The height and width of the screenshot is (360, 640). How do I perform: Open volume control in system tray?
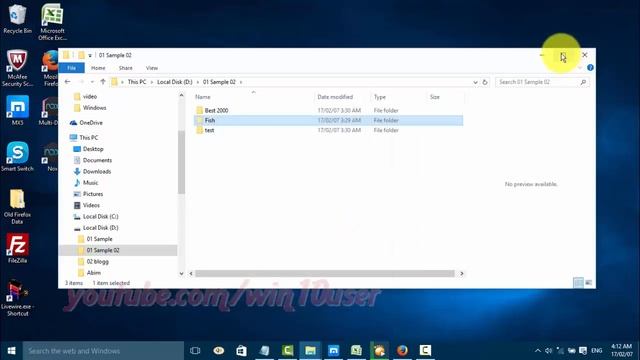(549, 351)
